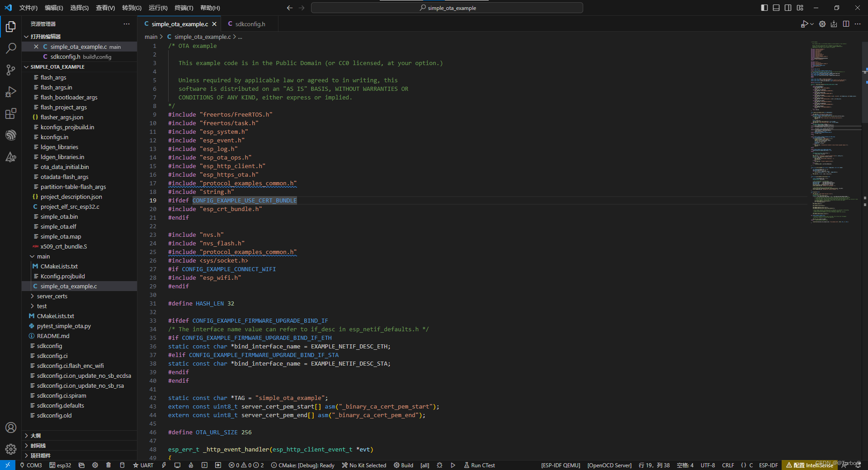Click the full clean trash icon
Viewport: 868px width, 470px height.
tap(108, 465)
